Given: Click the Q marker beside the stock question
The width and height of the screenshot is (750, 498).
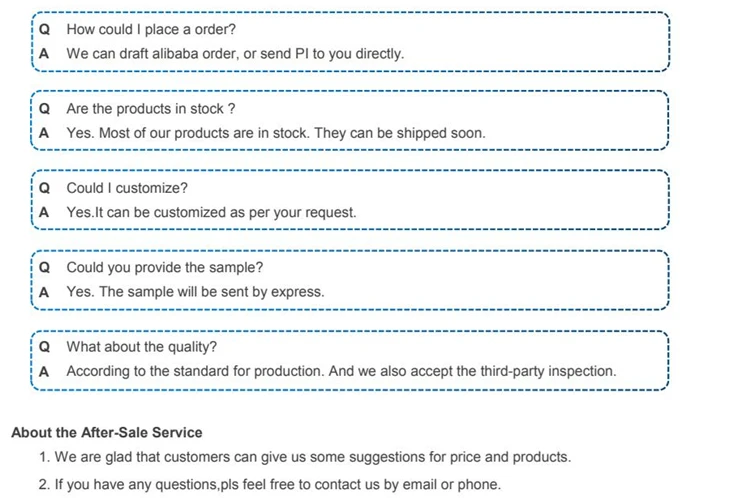Looking at the screenshot, I should tap(44, 109).
